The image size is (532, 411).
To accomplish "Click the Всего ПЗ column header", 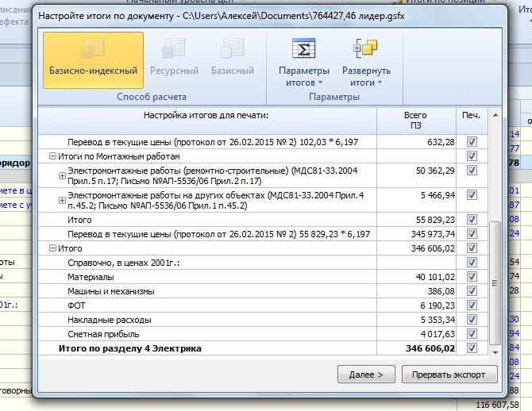I will click(x=415, y=121).
